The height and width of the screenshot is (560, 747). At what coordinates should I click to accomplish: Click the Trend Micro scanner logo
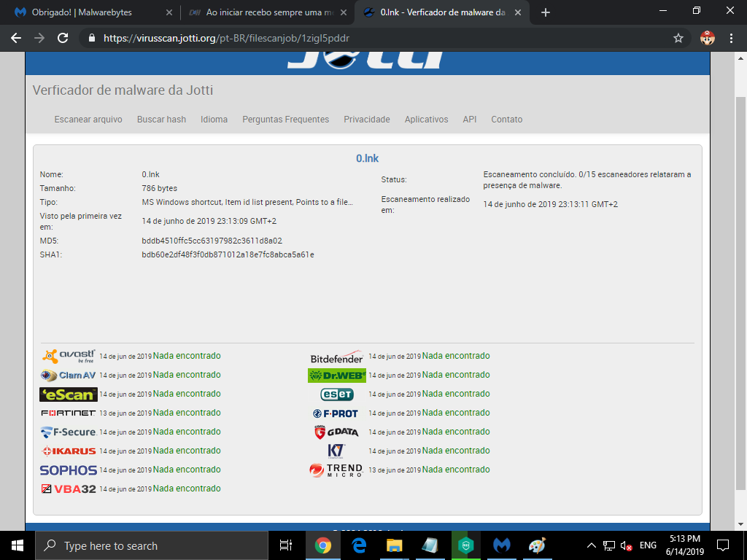(x=336, y=470)
